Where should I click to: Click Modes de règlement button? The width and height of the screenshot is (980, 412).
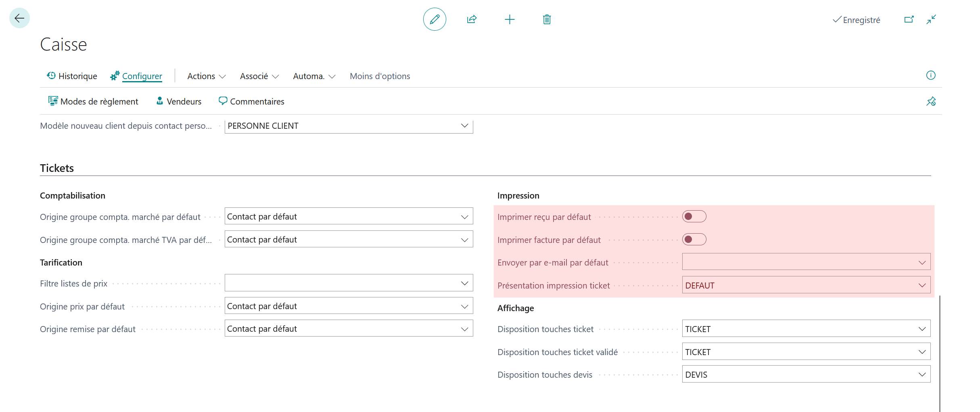93,102
